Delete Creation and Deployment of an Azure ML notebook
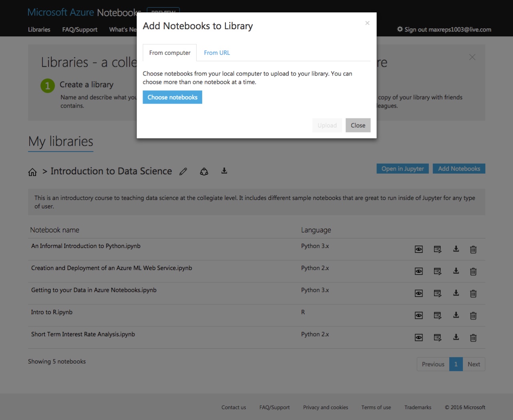513x420 pixels. click(473, 272)
